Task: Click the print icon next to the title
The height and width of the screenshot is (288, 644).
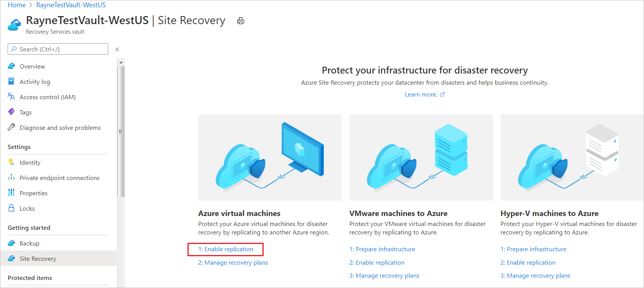Action: [x=241, y=21]
